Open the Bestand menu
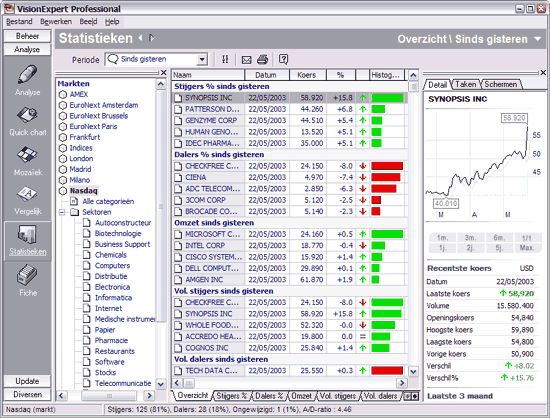 point(19,22)
